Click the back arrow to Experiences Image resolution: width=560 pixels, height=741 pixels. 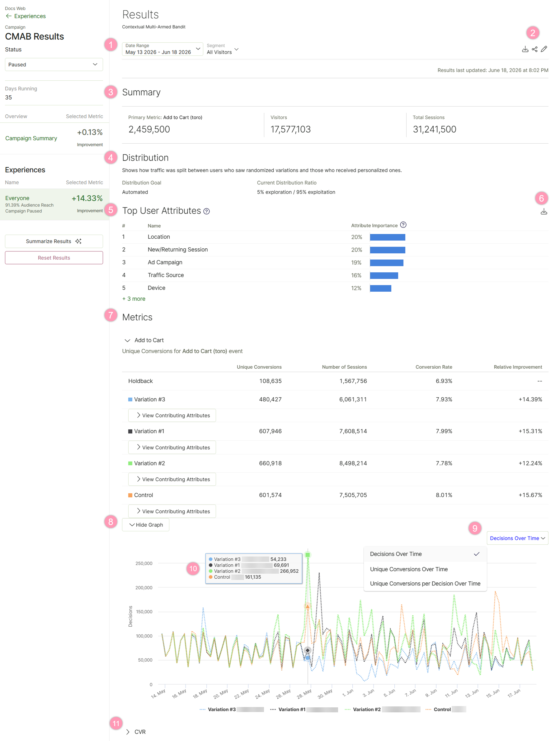tap(9, 16)
